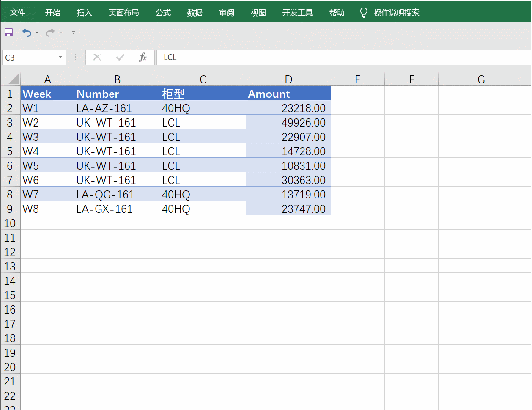
Task: Select row 10 header
Action: click(x=11, y=223)
